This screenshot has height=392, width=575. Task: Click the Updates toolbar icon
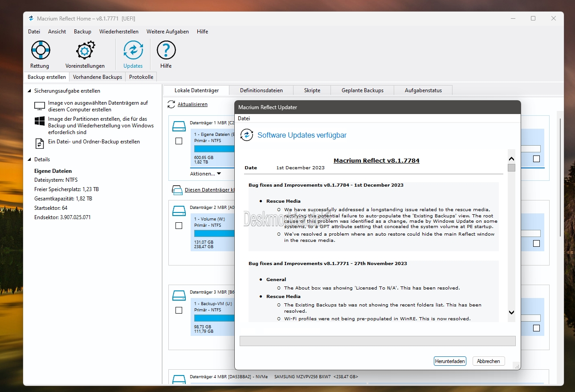[x=133, y=50]
